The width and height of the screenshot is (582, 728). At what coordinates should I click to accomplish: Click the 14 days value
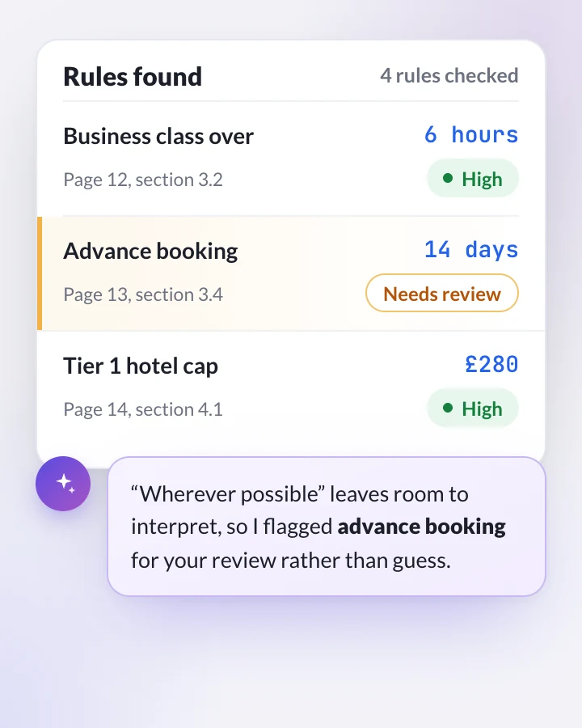point(471,250)
